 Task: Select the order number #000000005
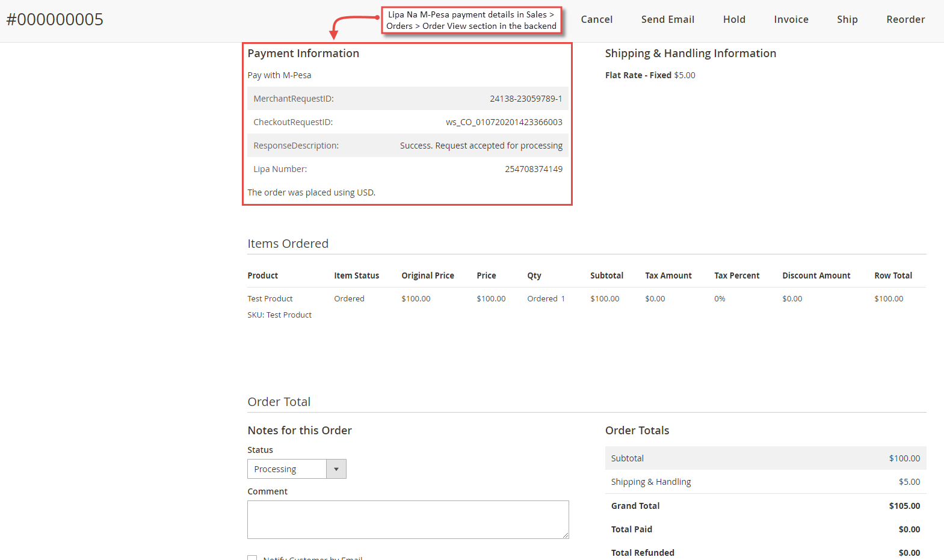(55, 19)
